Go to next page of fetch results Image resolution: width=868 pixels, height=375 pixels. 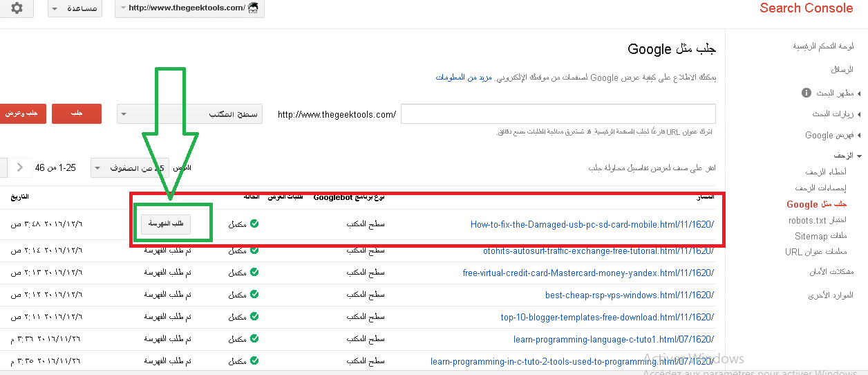point(19,167)
